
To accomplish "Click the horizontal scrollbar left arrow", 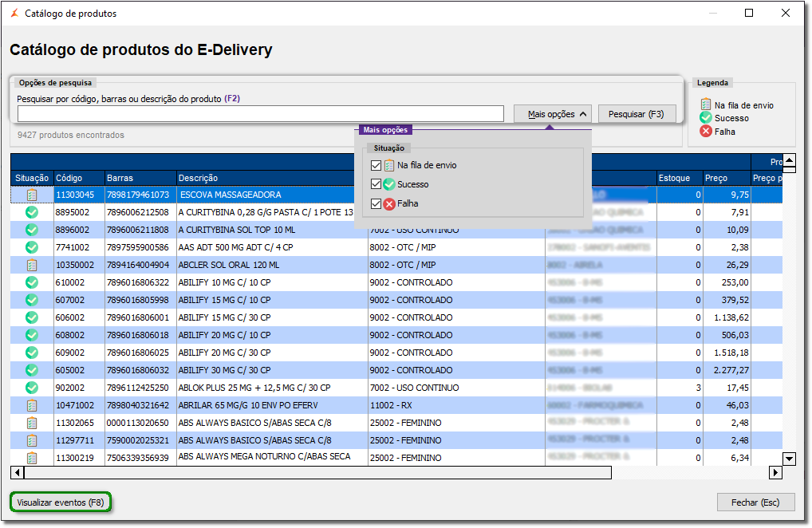I will coord(17,472).
